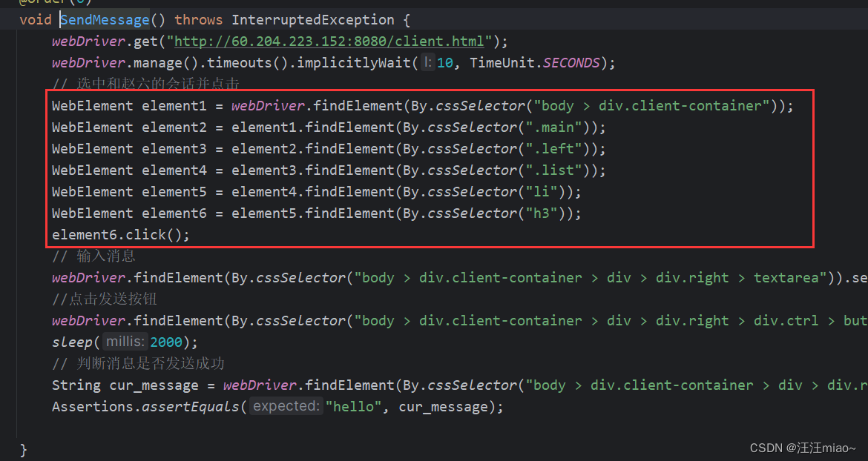Click the assertEquals method call
Screen dimensions: 868x461
pos(191,407)
